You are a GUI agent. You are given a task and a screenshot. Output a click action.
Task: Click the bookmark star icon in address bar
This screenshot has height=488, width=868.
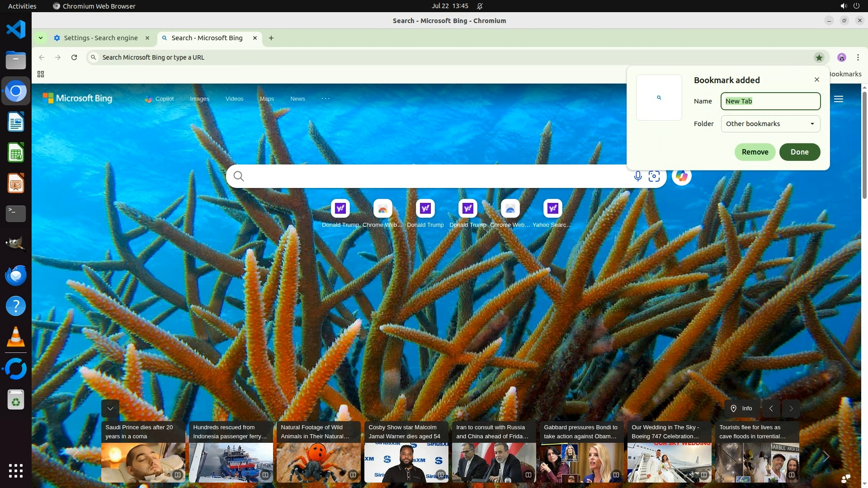[819, 57]
